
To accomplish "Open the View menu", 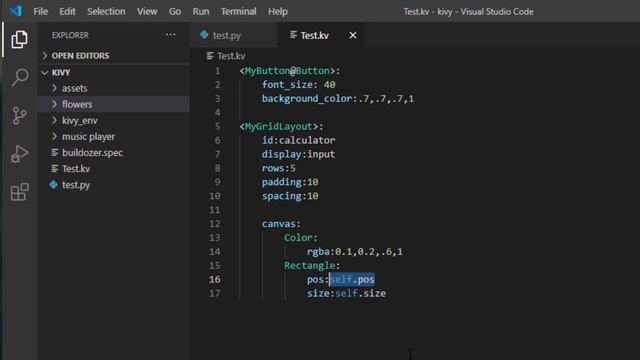I will pos(147,11).
